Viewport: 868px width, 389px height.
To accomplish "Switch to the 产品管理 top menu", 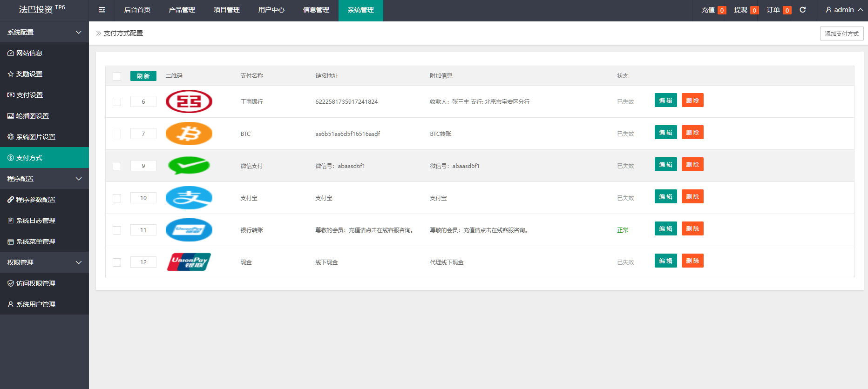I will (x=182, y=10).
